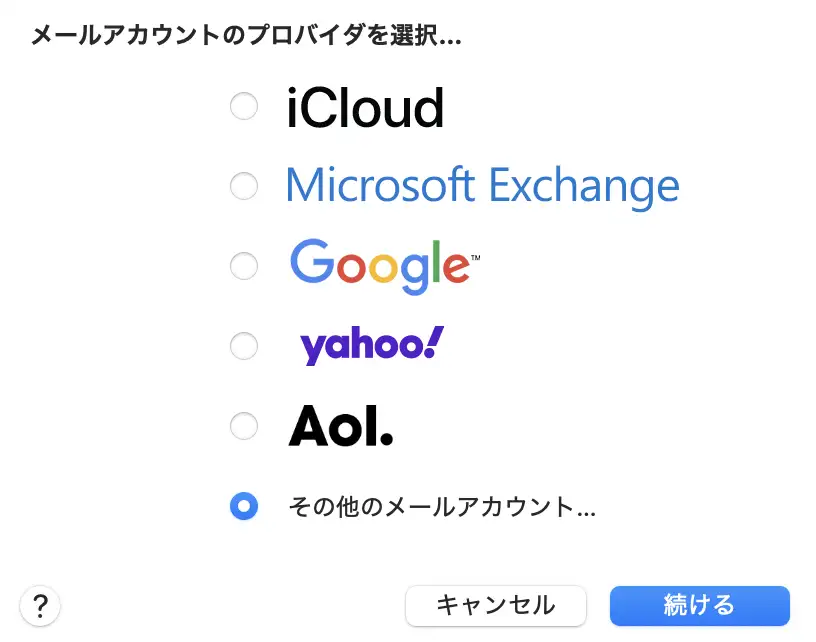The image size is (816, 642).
Task: Click the iCloud provider logo
Action: pyautogui.click(x=365, y=108)
